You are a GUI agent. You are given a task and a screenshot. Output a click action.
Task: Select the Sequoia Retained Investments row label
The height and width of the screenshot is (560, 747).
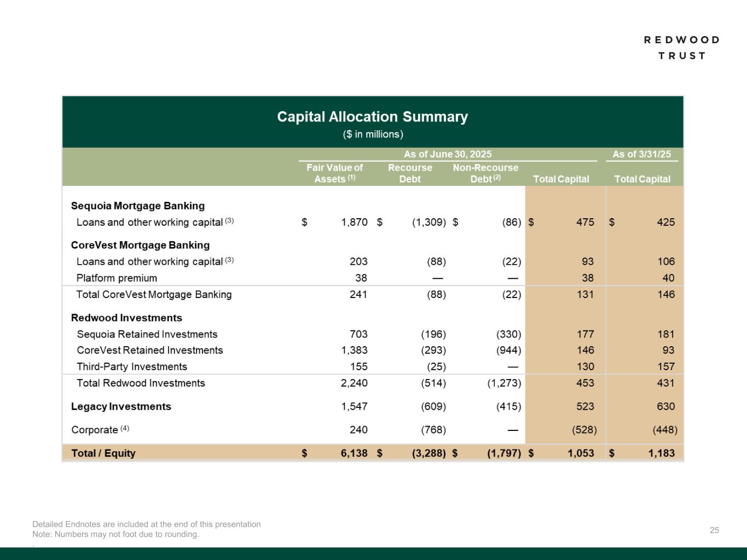(x=147, y=334)
